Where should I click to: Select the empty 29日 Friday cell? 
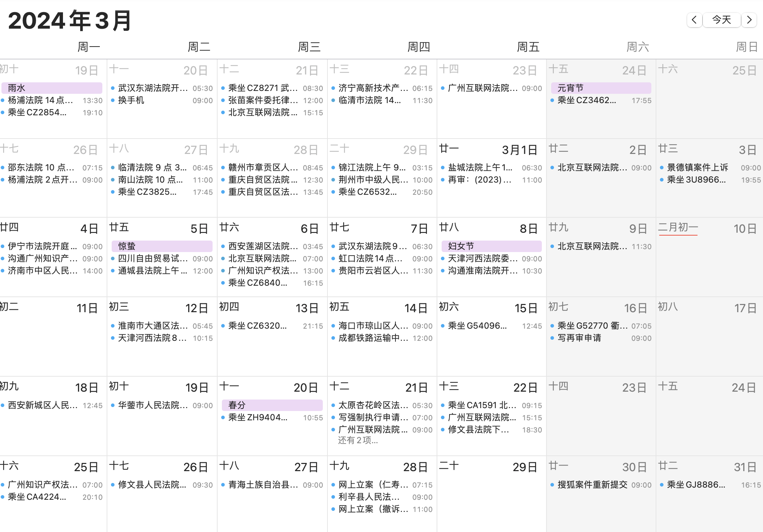point(491,501)
